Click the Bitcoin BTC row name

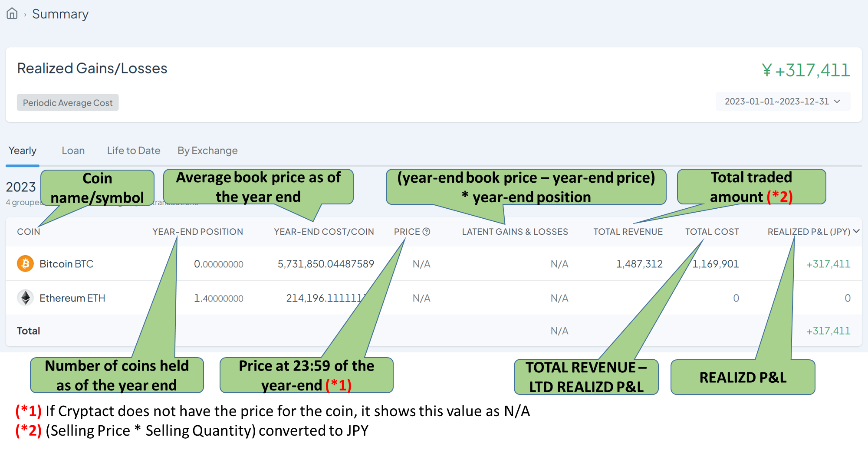point(66,264)
